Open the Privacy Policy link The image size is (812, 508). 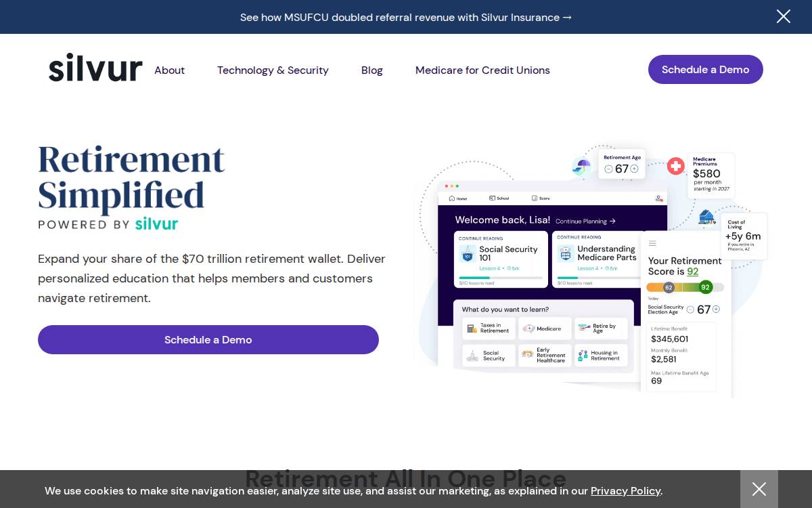point(625,490)
